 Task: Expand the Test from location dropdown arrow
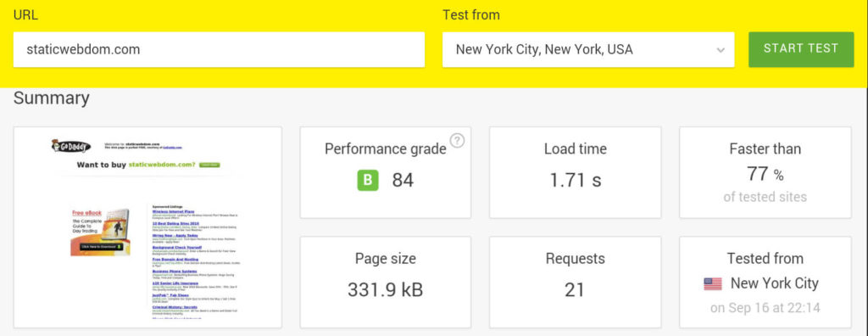[721, 50]
